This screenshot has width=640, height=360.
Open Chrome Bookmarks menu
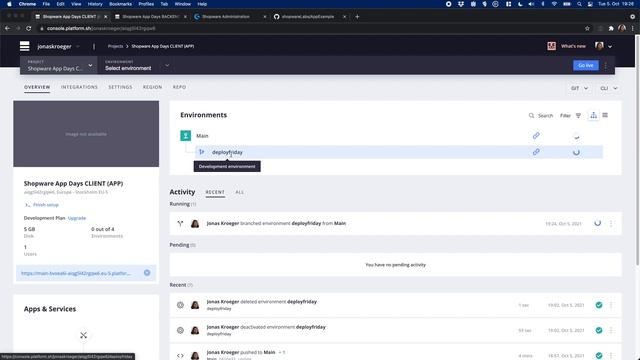pyautogui.click(x=120, y=4)
